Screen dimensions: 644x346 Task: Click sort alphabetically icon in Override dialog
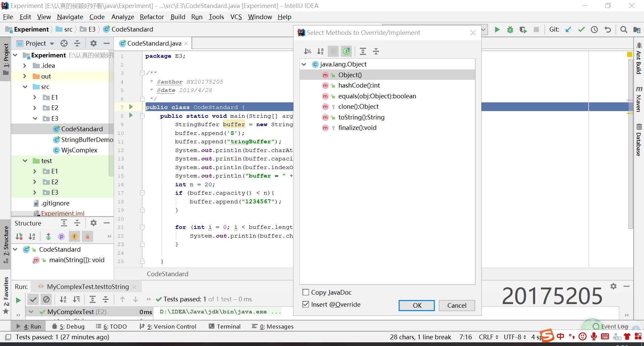coord(320,51)
